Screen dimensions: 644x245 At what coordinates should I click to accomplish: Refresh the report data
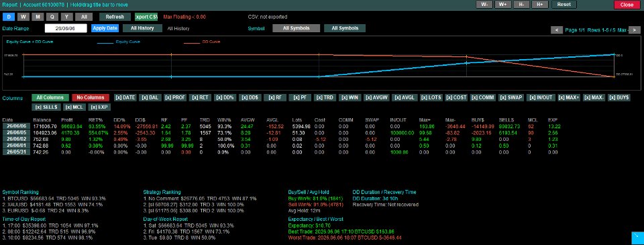[x=115, y=17]
